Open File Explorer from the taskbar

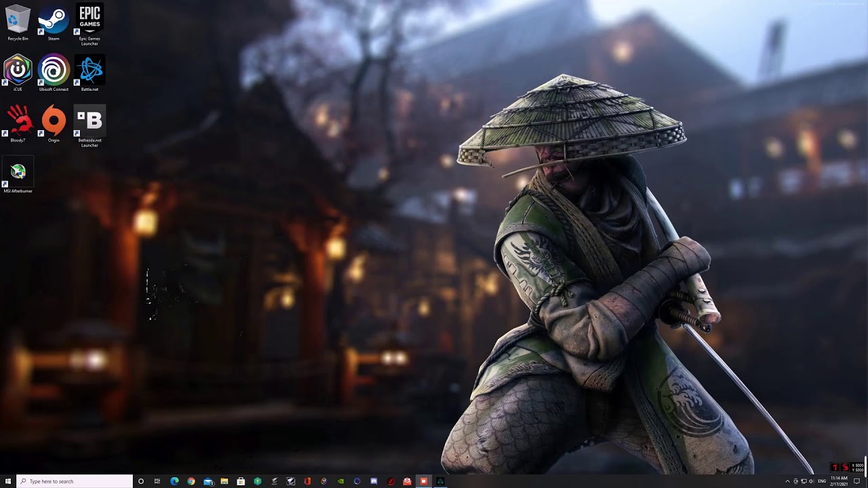[224, 481]
